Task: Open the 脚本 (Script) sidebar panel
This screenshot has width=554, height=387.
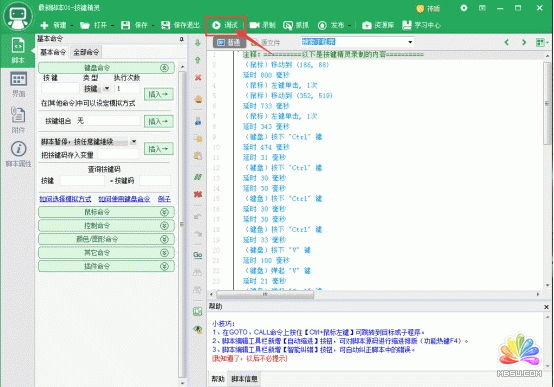Action: coord(18,51)
